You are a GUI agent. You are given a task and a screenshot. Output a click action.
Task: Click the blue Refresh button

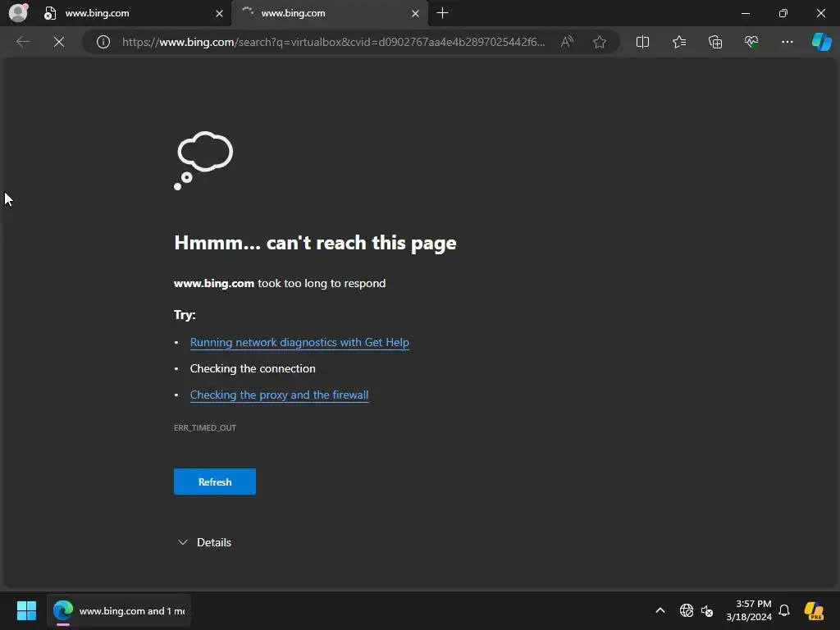click(215, 482)
